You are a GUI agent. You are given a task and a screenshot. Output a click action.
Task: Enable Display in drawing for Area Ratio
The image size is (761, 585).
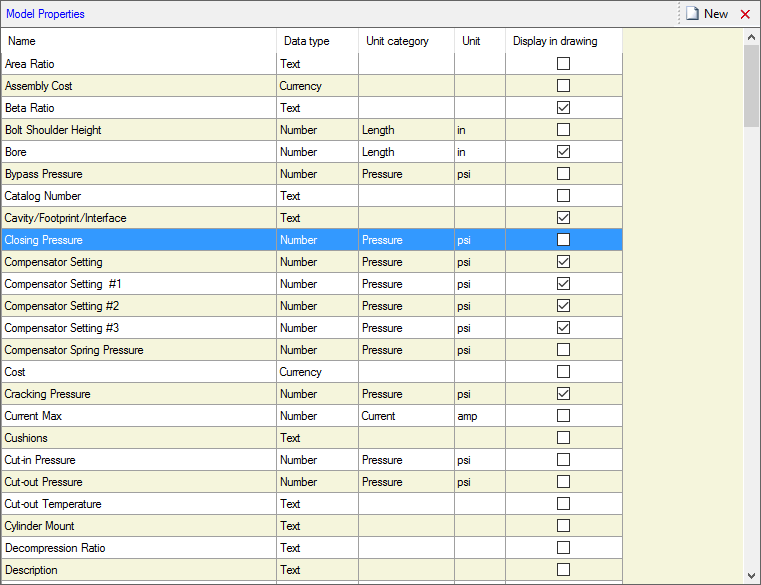(564, 64)
